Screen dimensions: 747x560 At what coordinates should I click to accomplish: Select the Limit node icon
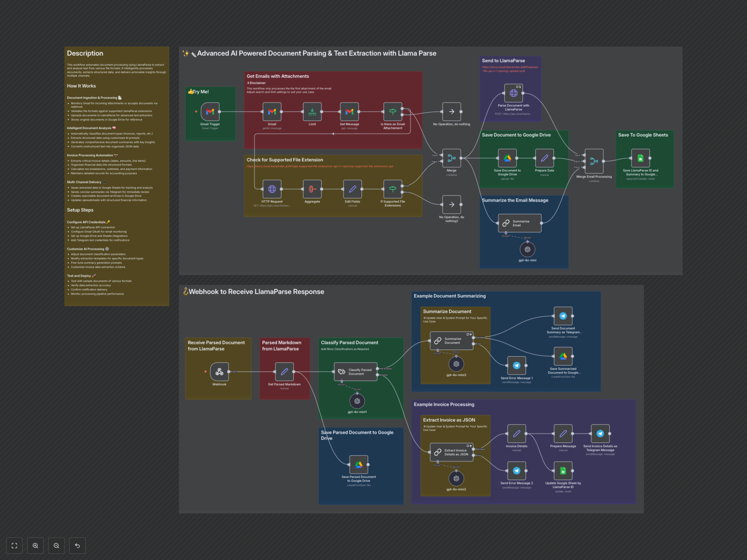pos(312,112)
